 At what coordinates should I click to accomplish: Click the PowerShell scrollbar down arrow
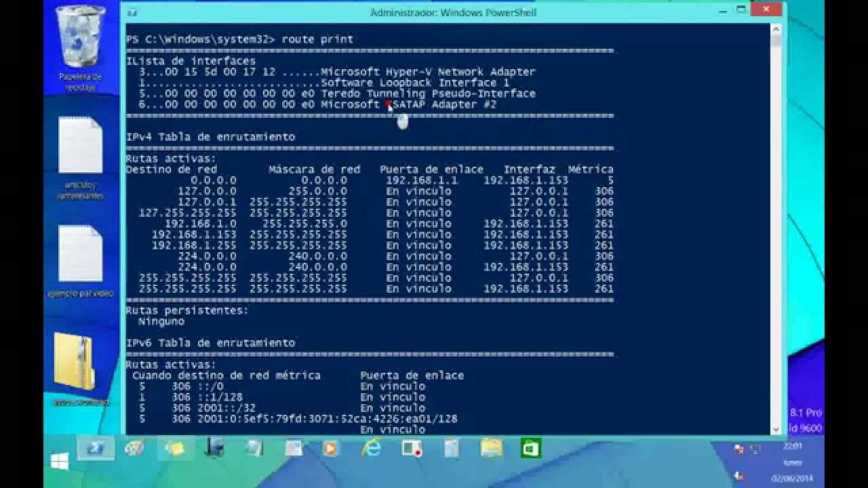776,428
